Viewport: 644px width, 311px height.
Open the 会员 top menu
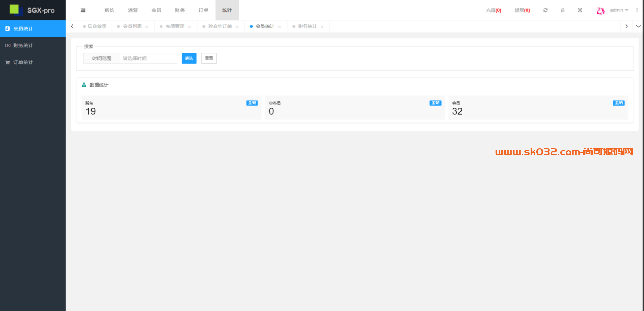(x=156, y=10)
